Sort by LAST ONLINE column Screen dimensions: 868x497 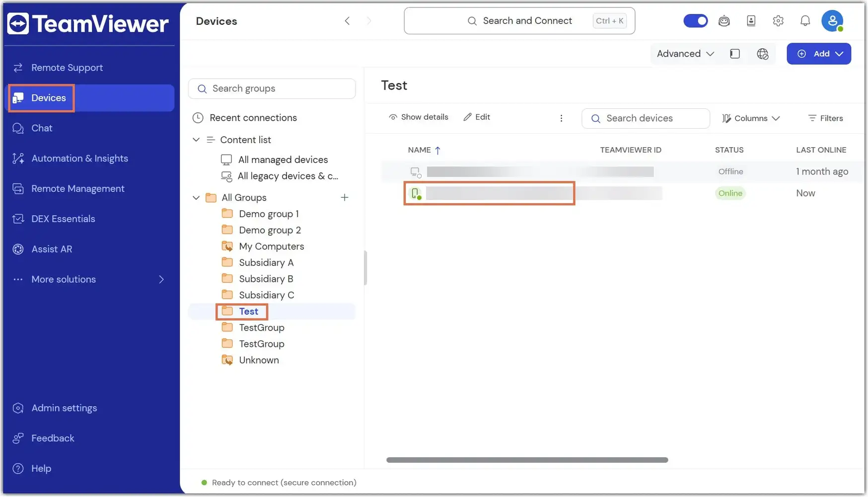pos(821,150)
